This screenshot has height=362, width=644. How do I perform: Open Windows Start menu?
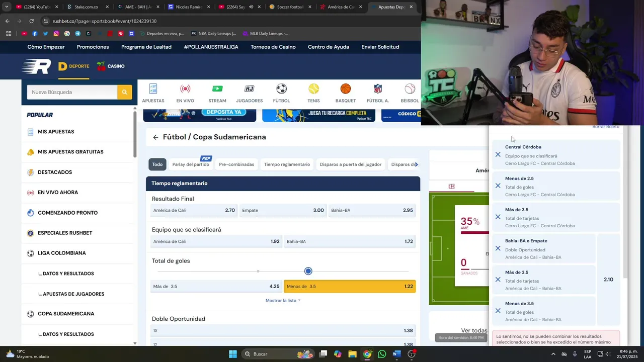(233, 354)
